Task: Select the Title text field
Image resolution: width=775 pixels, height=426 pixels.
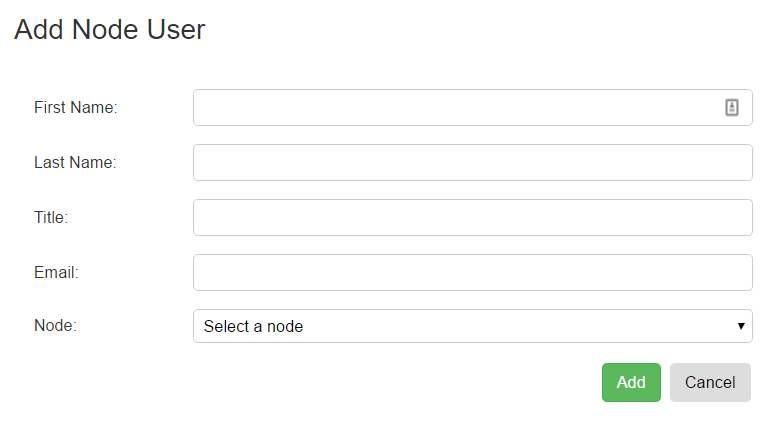Action: tap(473, 217)
